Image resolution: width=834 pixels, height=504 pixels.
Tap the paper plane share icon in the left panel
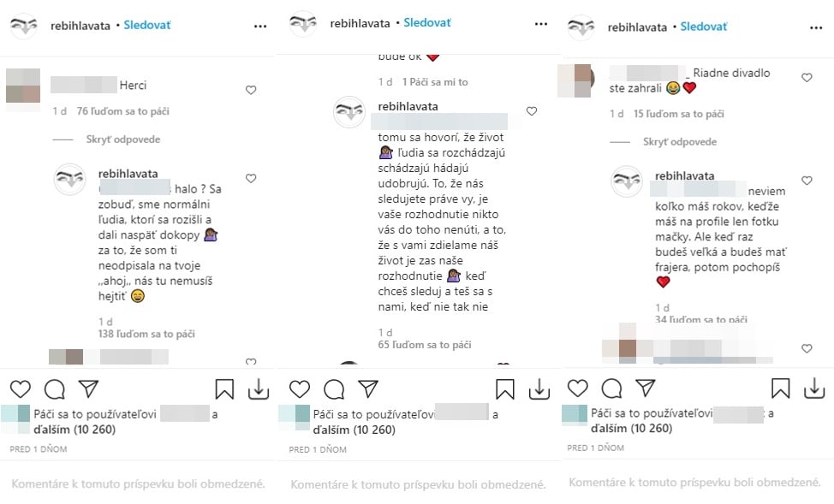click(x=88, y=388)
